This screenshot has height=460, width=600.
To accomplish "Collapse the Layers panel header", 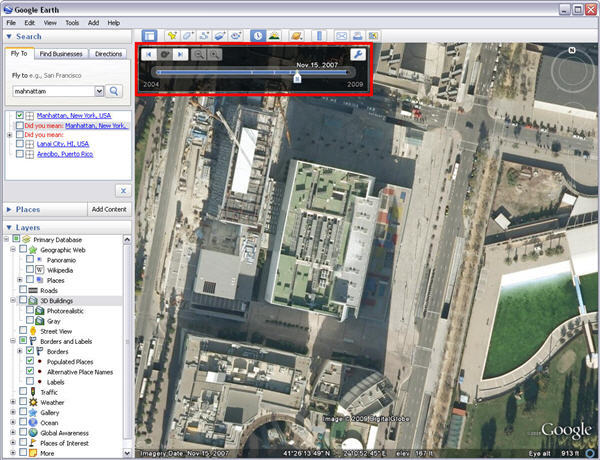I will pos(8,227).
